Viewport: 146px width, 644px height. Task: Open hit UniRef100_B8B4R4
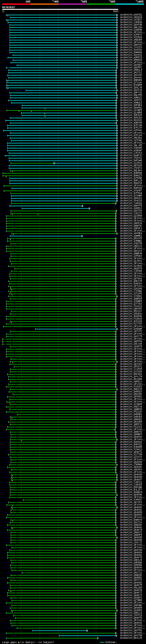131,80
